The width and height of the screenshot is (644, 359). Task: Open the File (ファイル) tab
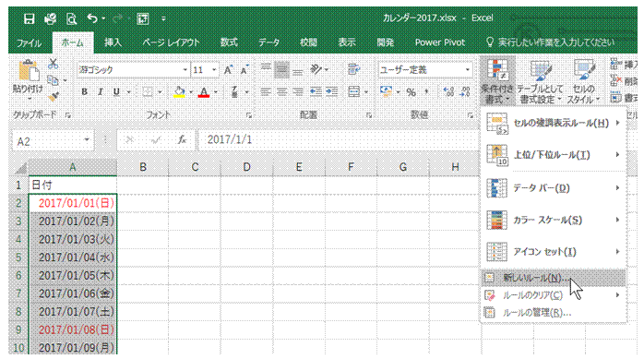tap(29, 42)
